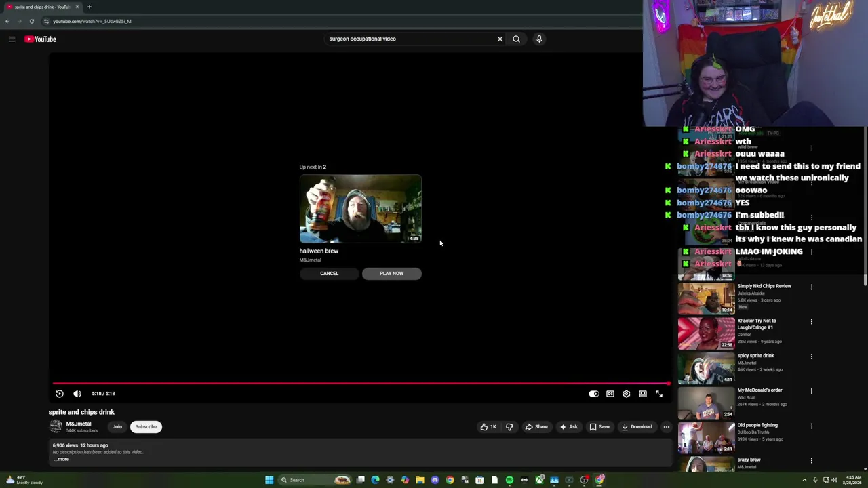
Task: Mute the video volume speaker icon
Action: [77, 394]
